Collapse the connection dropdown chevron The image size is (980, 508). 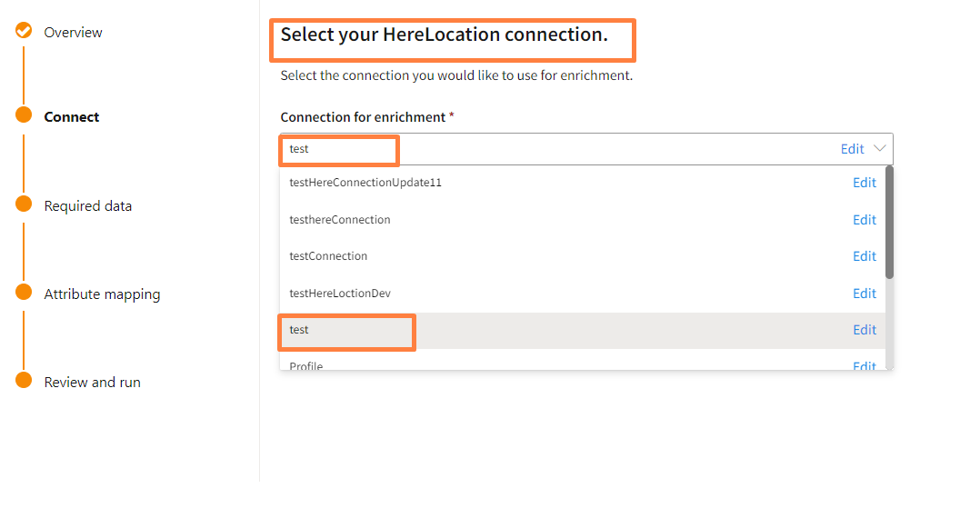[x=879, y=149]
